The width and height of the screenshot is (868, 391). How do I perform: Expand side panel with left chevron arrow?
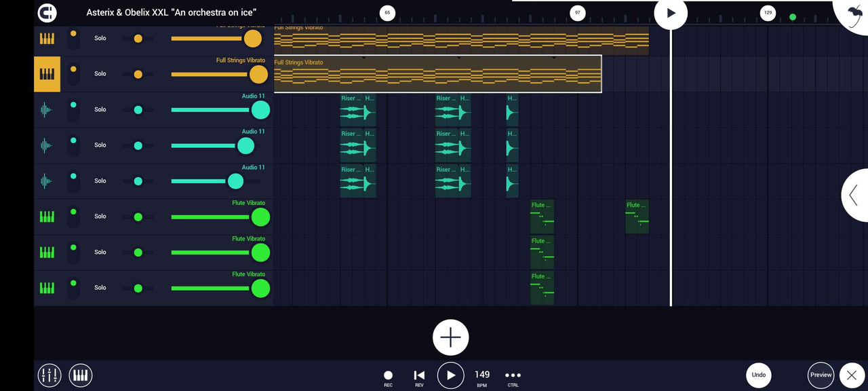(854, 195)
